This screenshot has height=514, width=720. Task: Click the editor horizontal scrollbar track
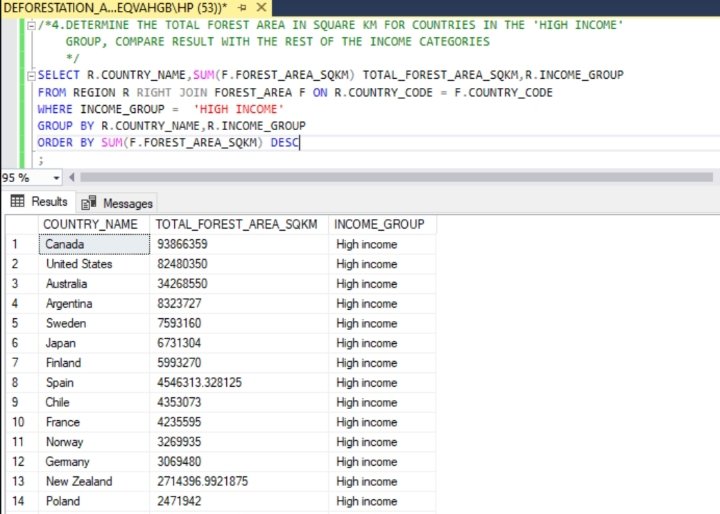(x=396, y=177)
